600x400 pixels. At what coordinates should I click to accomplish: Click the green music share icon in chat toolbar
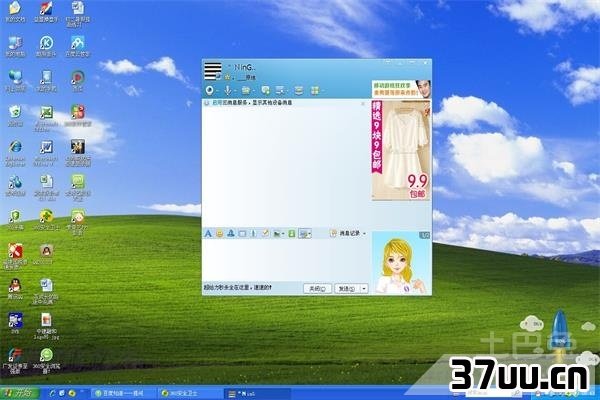(292, 233)
